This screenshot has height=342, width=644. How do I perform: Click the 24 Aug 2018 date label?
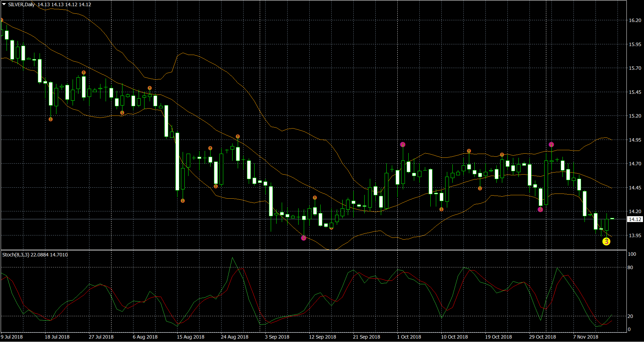(x=235, y=337)
